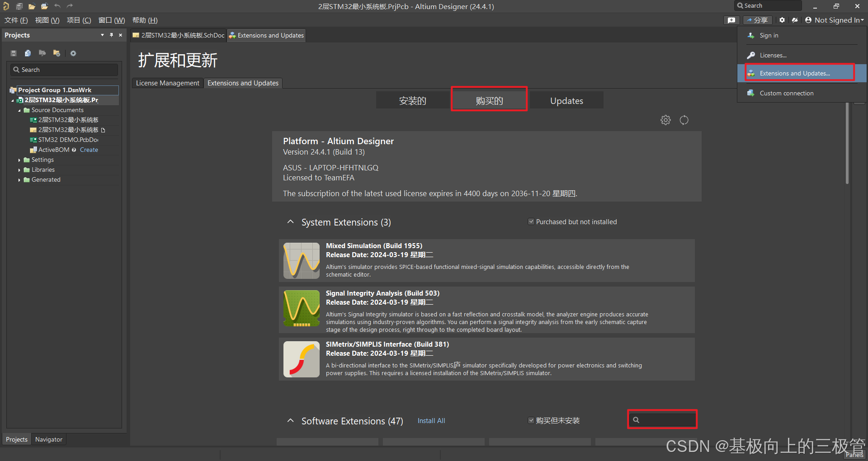Open preferences gear icon in top-right bar
This screenshot has height=461, width=868.
pyautogui.click(x=782, y=20)
